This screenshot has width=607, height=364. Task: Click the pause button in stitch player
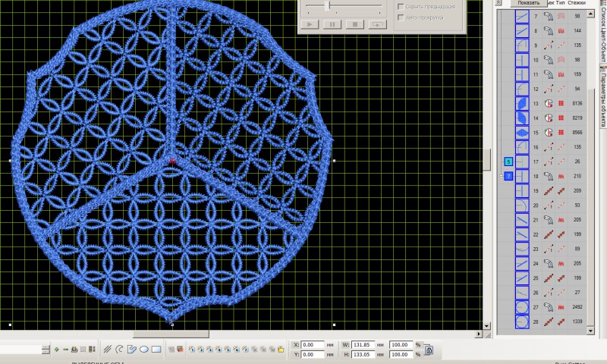(x=332, y=24)
